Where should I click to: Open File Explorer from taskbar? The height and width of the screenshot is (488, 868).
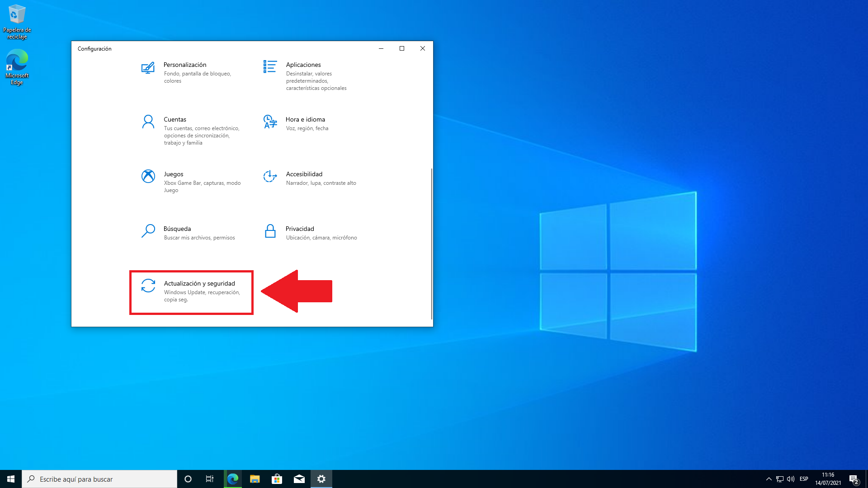255,479
